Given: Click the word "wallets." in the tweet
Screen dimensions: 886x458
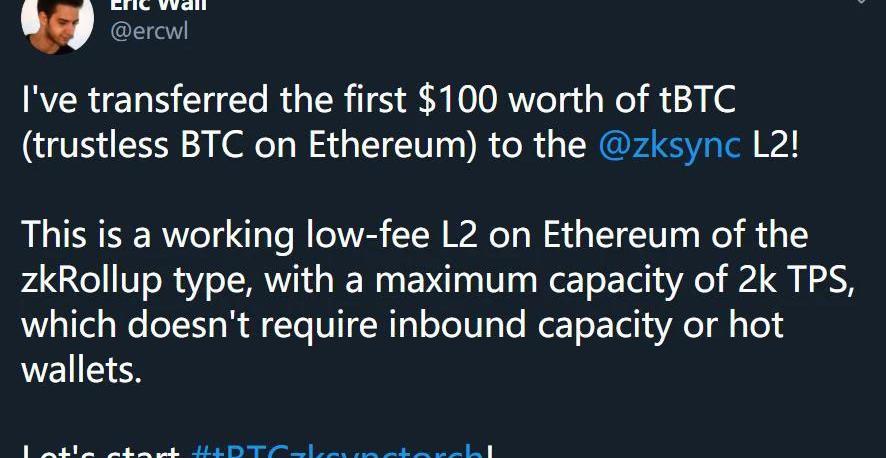Looking at the screenshot, I should coord(82,370).
